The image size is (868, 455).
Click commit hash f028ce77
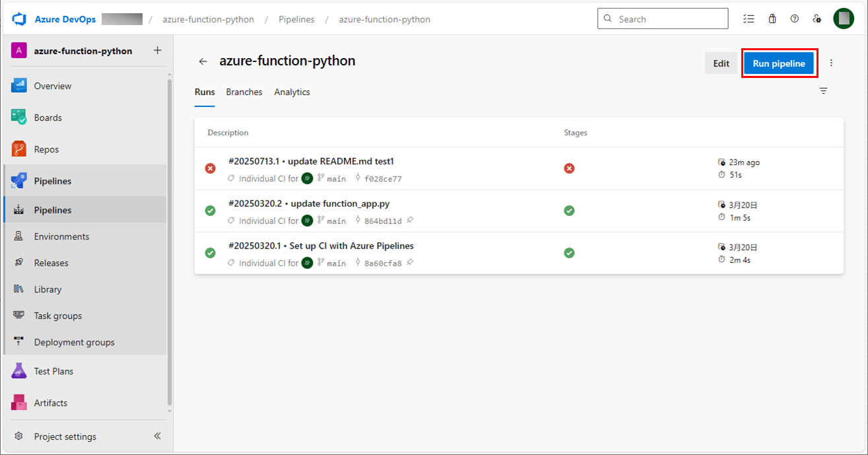[383, 178]
